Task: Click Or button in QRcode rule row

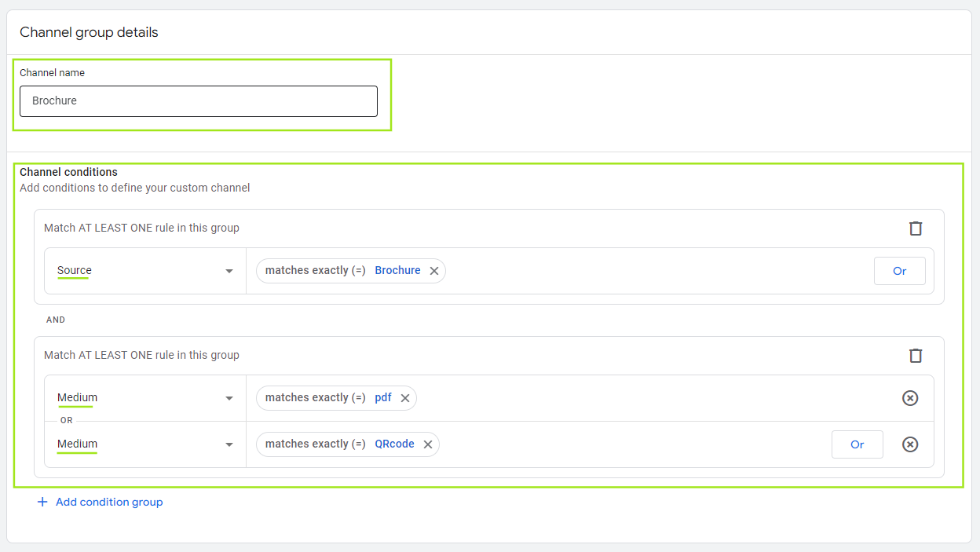Action: [x=857, y=444]
